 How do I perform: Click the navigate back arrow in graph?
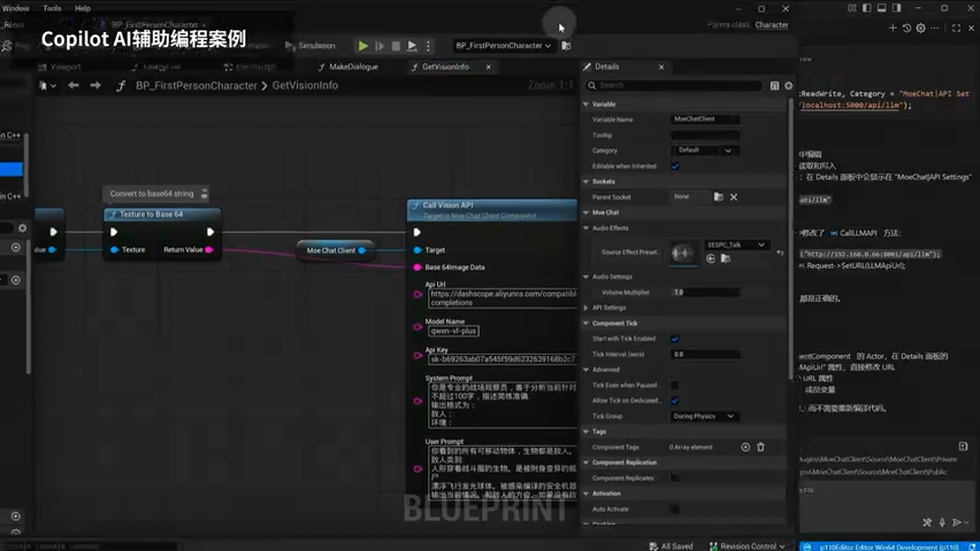(x=73, y=86)
